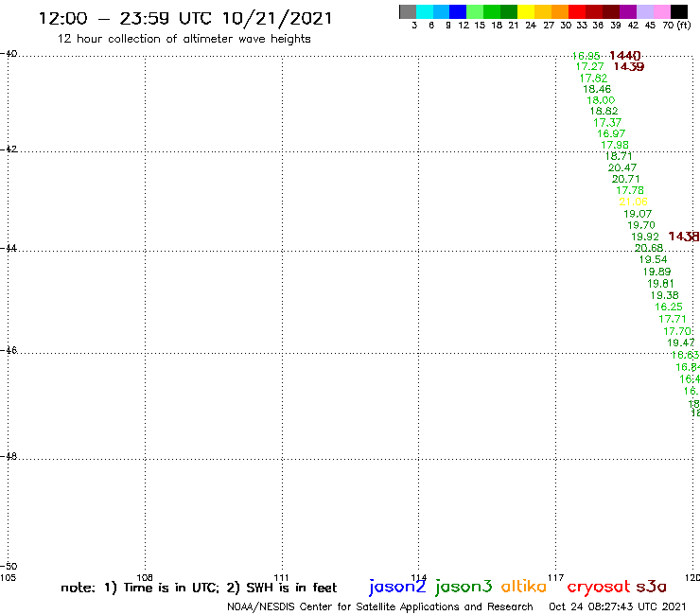
Task: Click the lavender swatch in the color scale
Action: [645, 11]
